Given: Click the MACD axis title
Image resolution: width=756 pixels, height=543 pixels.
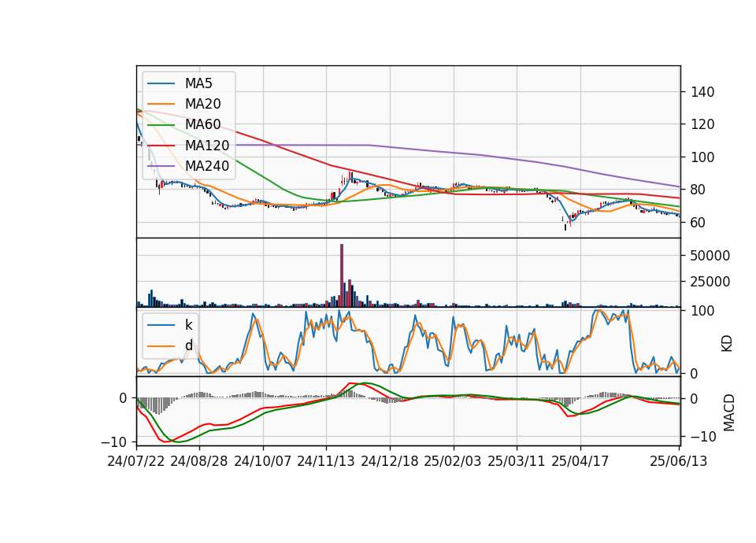Looking at the screenshot, I should click(x=729, y=413).
